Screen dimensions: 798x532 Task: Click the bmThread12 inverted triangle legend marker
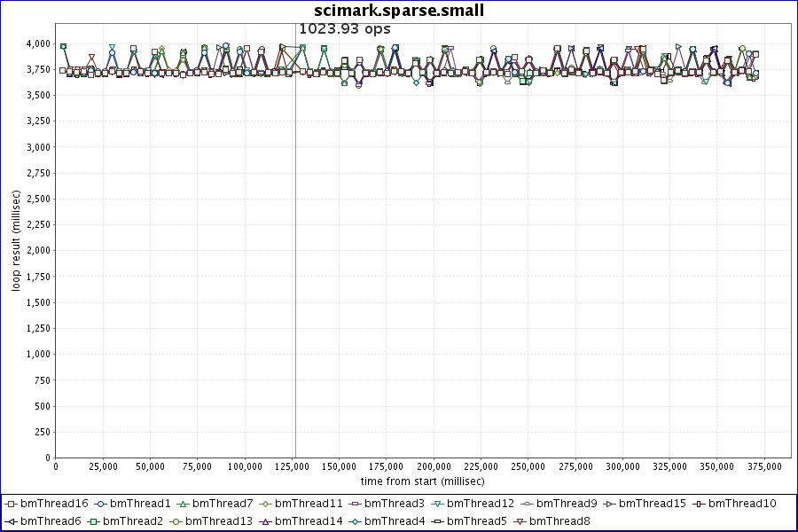coord(436,504)
